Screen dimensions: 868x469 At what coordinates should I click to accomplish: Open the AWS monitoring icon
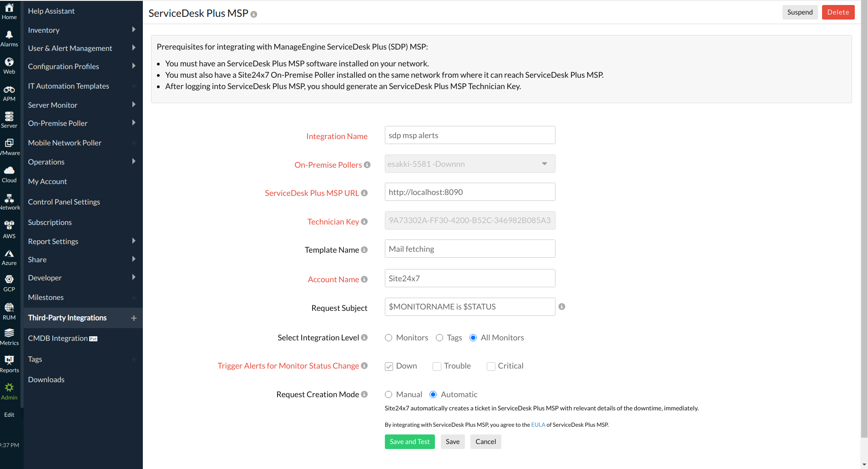[x=10, y=229]
